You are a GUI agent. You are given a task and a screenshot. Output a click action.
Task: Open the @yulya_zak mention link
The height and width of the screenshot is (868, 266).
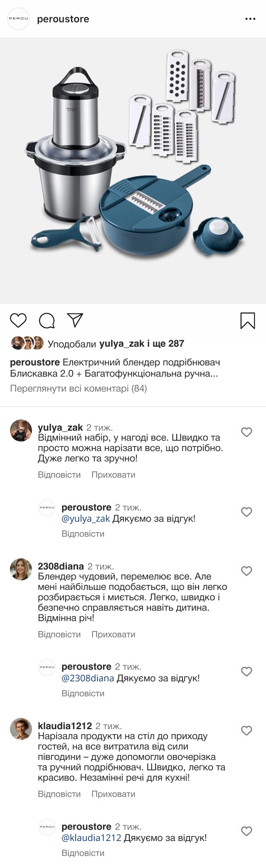86,518
